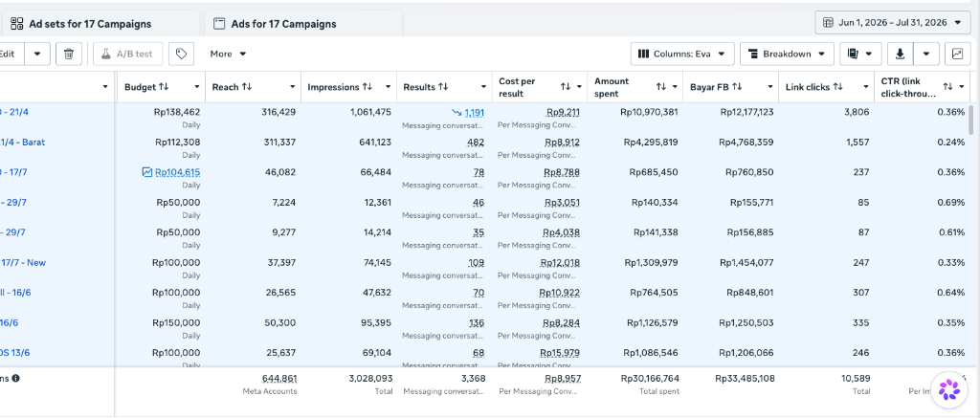Click the Rp10,970,381 amount spent cell
The image size is (980, 418).
(x=649, y=112)
